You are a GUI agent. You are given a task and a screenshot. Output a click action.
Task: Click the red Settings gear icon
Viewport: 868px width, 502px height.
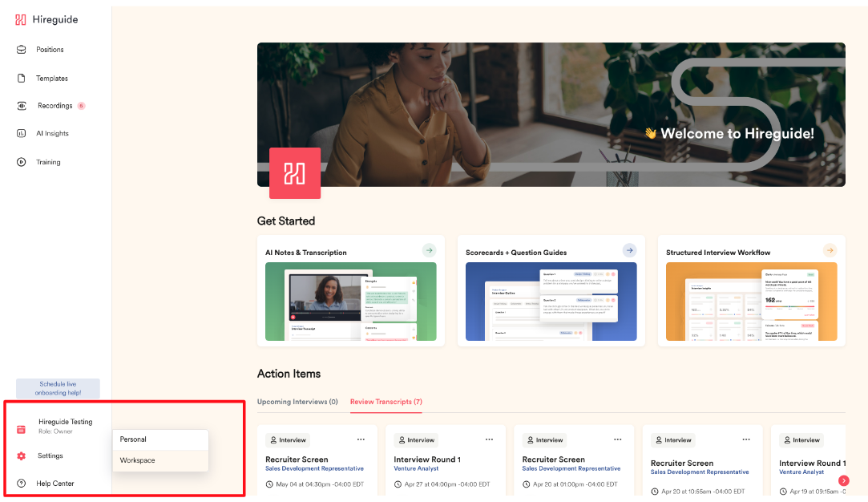[x=21, y=456]
